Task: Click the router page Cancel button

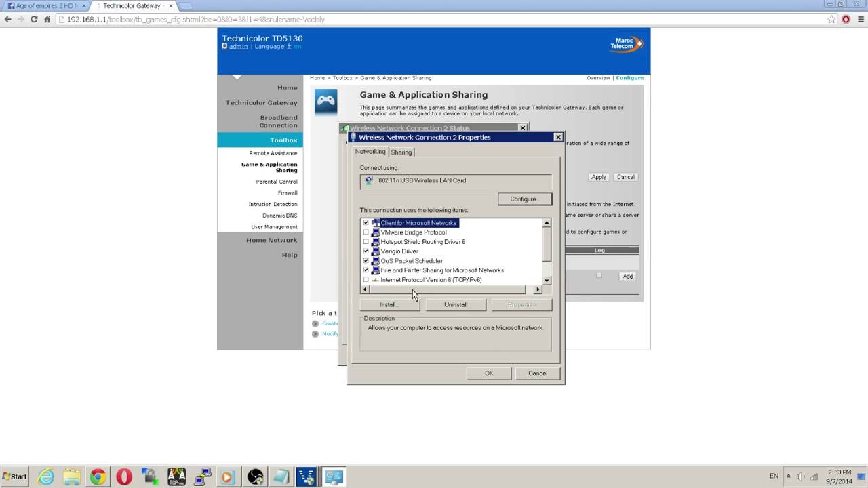Action: [625, 177]
